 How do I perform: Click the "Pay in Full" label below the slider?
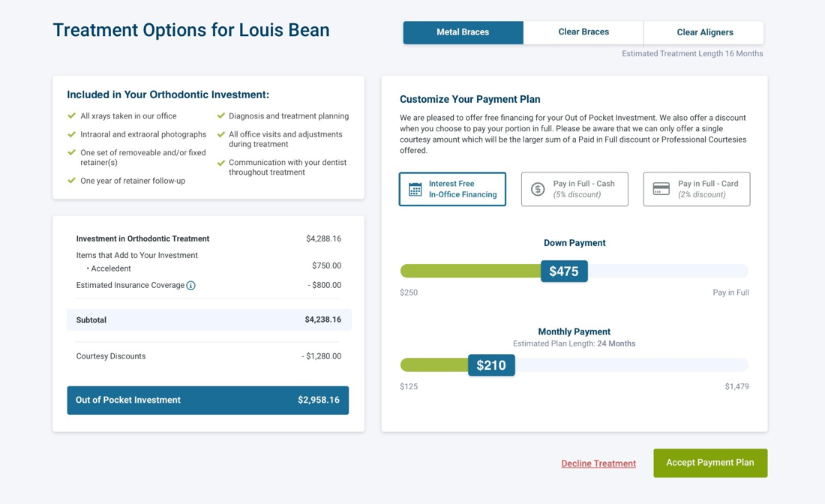click(x=730, y=292)
